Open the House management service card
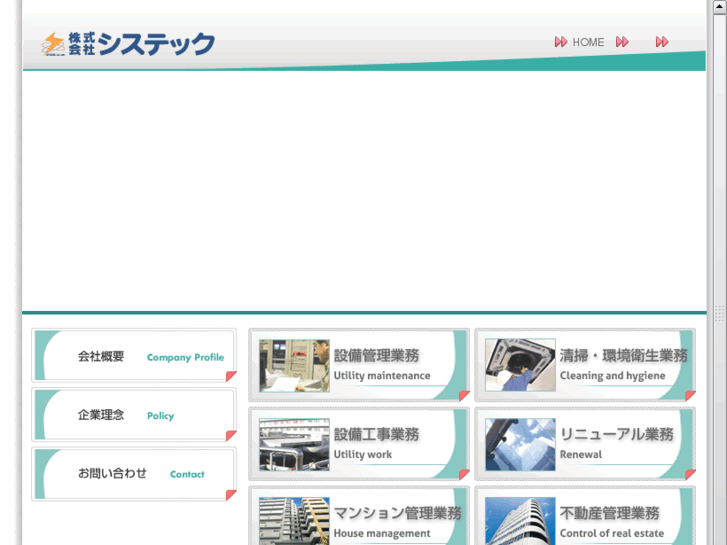The image size is (727, 545). [x=359, y=515]
